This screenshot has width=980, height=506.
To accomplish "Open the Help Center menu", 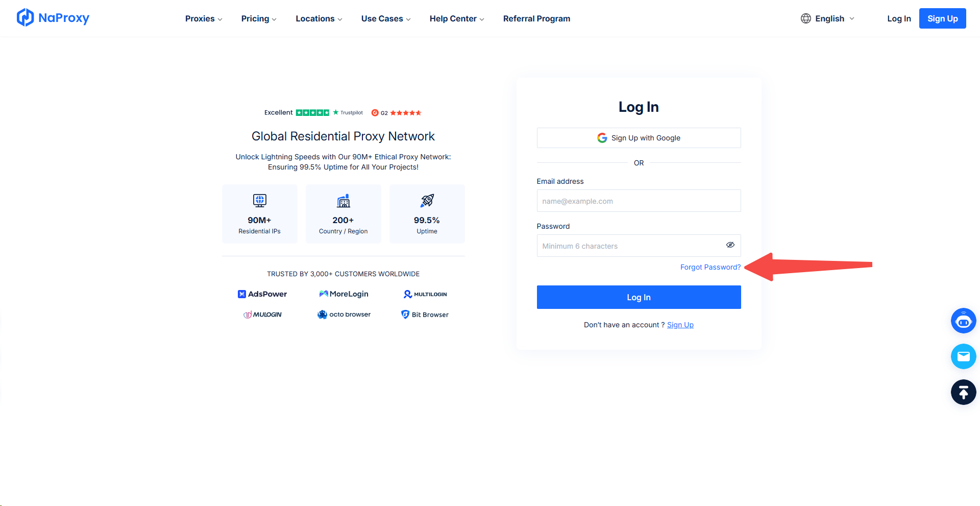I will point(457,18).
